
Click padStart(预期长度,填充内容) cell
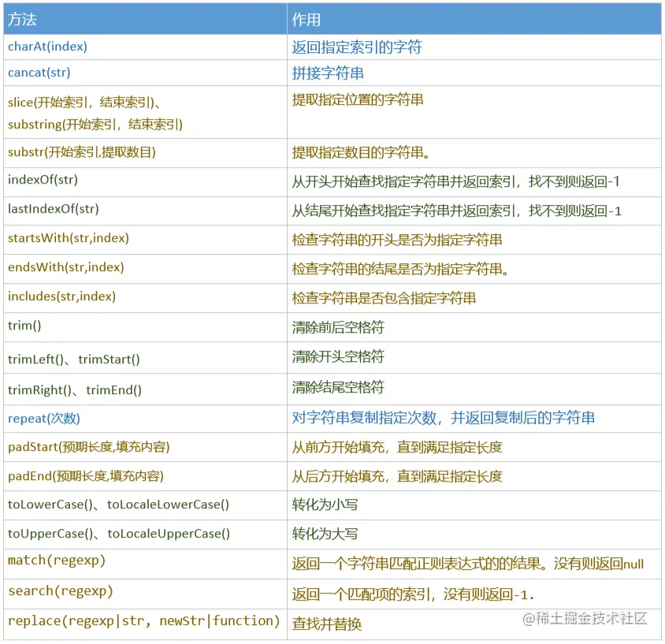pos(145,447)
